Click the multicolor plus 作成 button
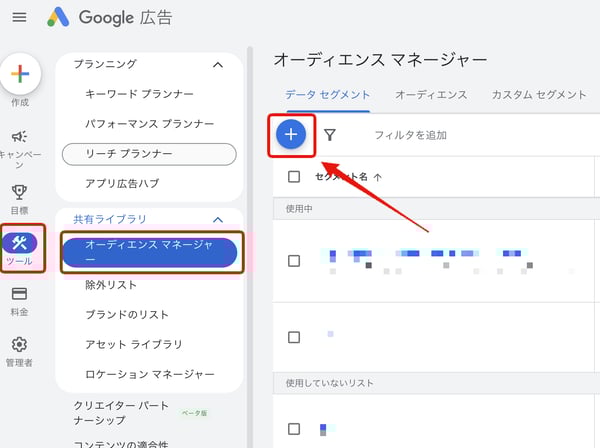 [20, 75]
